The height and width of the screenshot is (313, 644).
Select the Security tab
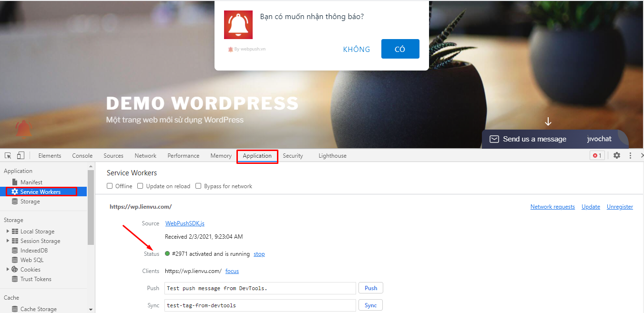pos(293,156)
